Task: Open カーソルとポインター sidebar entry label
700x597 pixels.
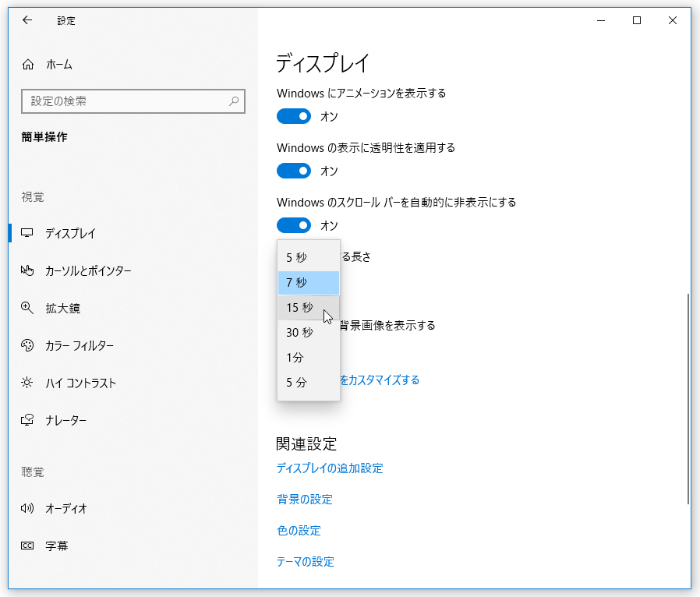Action: coord(88,271)
